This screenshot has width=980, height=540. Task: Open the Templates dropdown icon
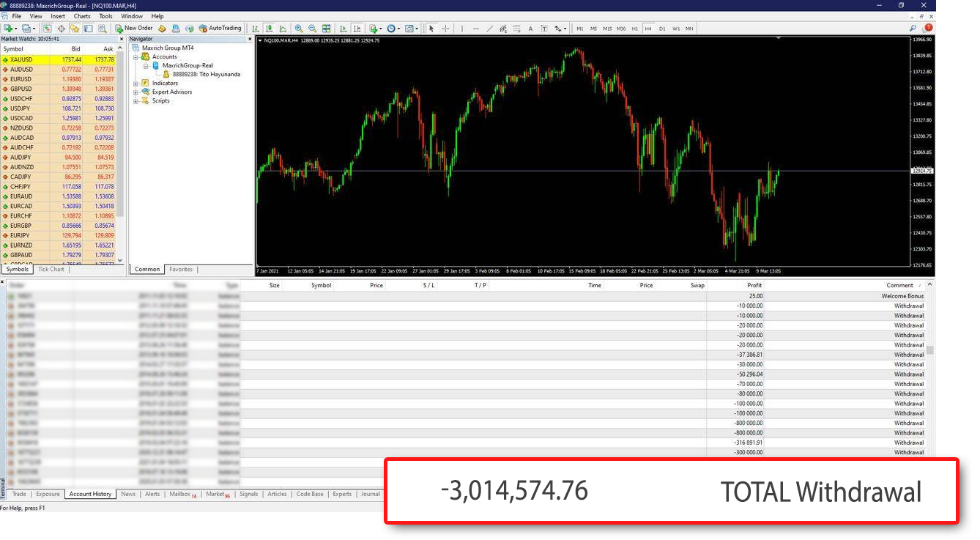pyautogui.click(x=412, y=29)
